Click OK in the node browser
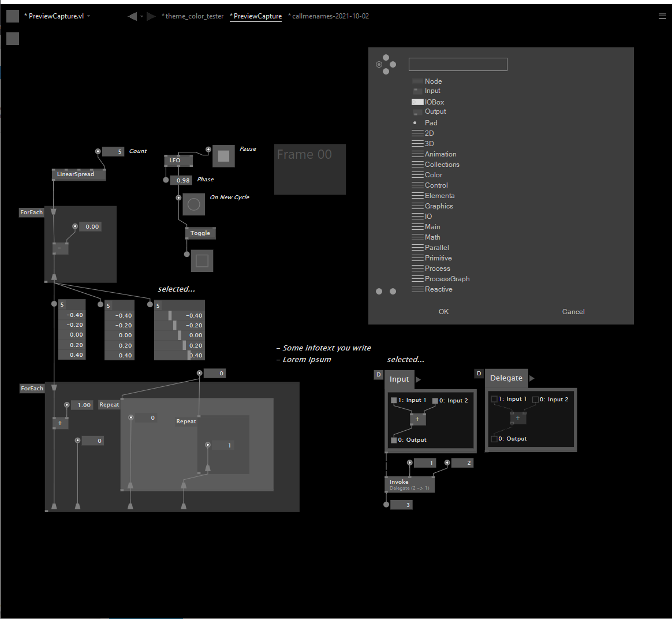 click(443, 312)
